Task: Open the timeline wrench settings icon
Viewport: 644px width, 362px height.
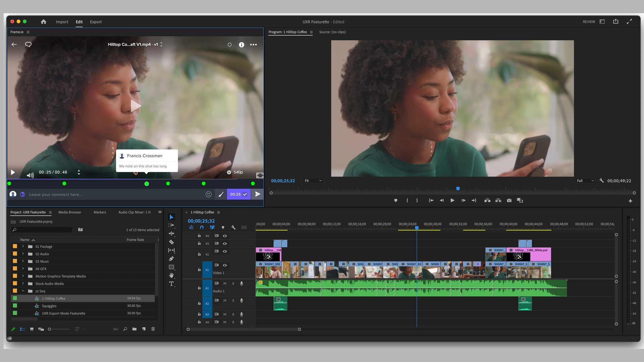Action: pyautogui.click(x=233, y=227)
